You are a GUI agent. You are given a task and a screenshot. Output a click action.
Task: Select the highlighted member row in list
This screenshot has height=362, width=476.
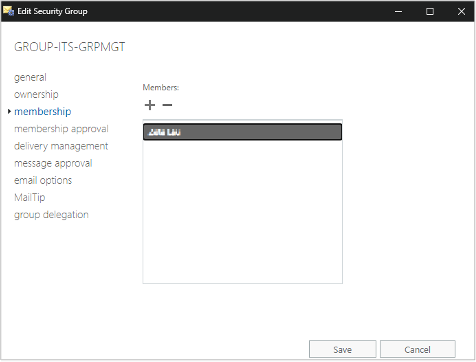coord(242,132)
